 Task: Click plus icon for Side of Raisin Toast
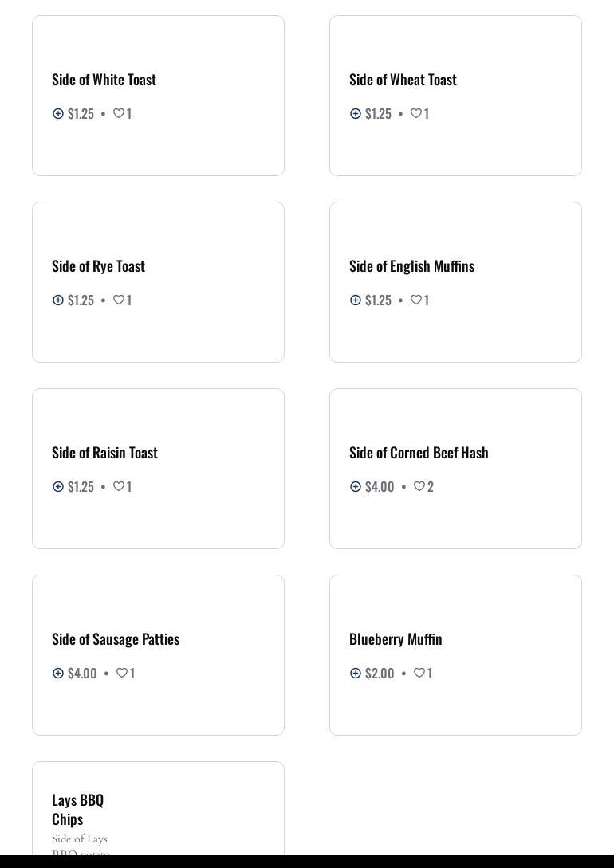[58, 487]
